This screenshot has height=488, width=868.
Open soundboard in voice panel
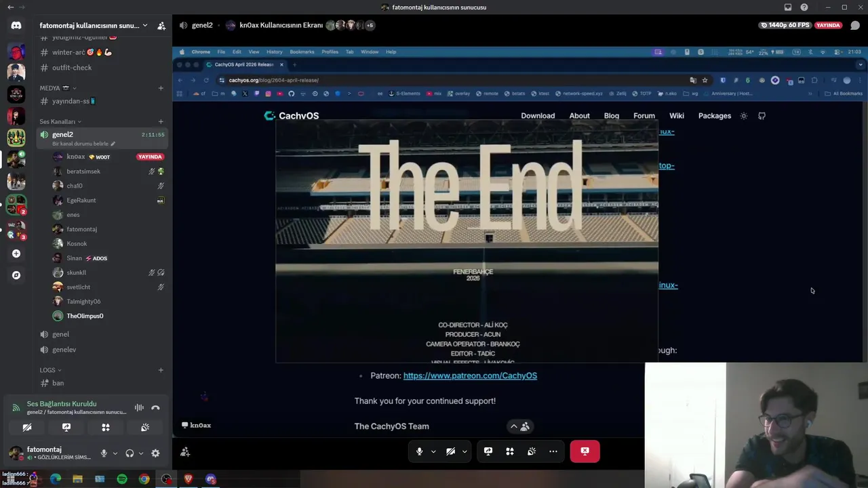(145, 428)
